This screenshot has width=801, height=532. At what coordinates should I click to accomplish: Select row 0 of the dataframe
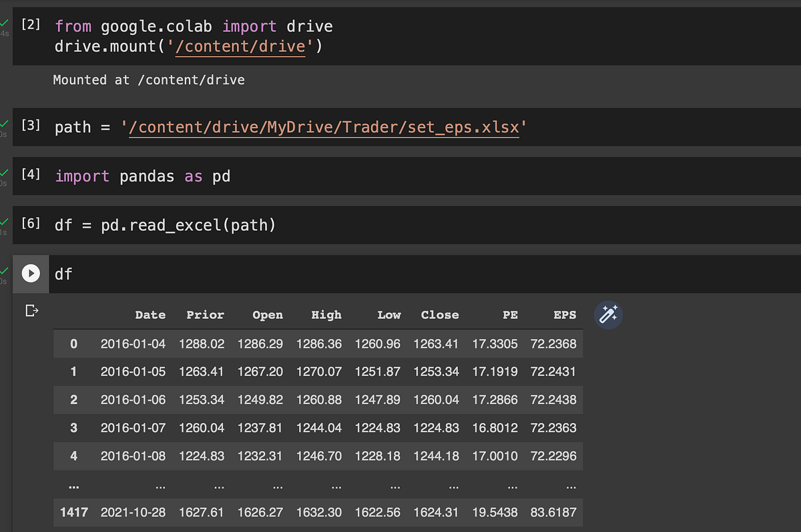(x=73, y=343)
